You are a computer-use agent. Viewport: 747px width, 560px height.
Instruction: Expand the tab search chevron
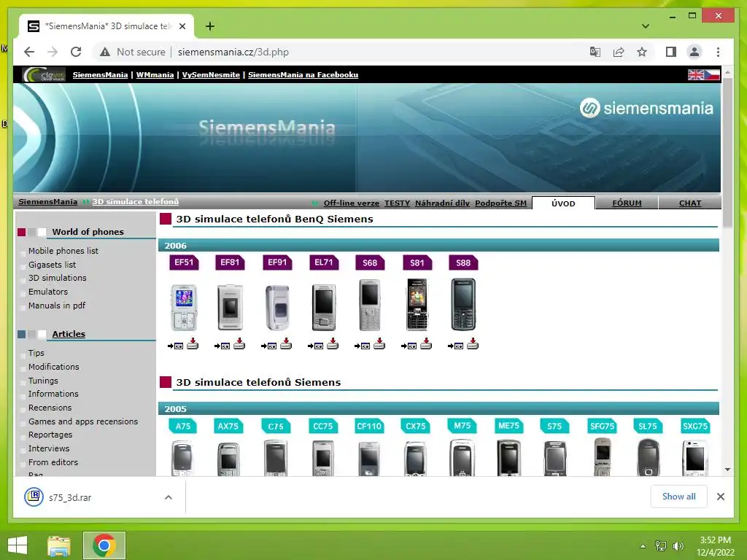click(646, 26)
